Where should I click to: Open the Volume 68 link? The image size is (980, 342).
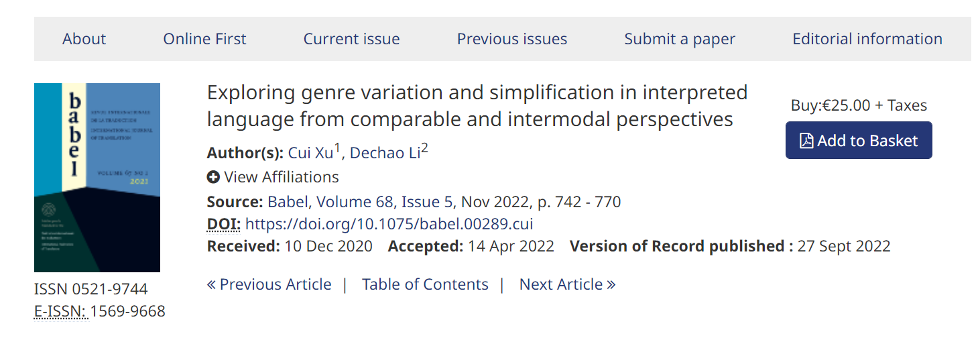pos(355,202)
